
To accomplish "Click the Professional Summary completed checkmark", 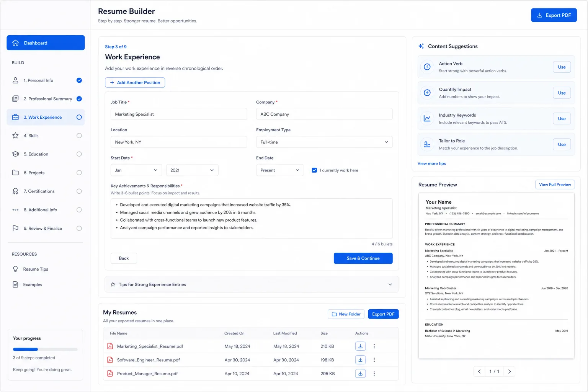I will (79, 99).
